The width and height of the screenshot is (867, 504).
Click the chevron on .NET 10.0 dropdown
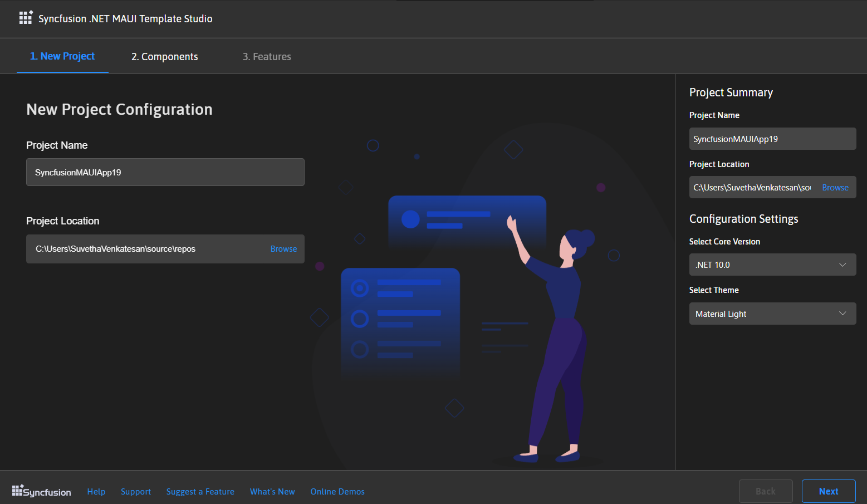pyautogui.click(x=842, y=265)
